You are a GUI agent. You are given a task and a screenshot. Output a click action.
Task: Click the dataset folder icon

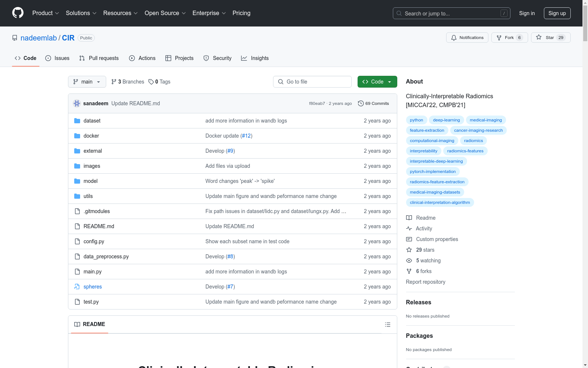click(77, 121)
